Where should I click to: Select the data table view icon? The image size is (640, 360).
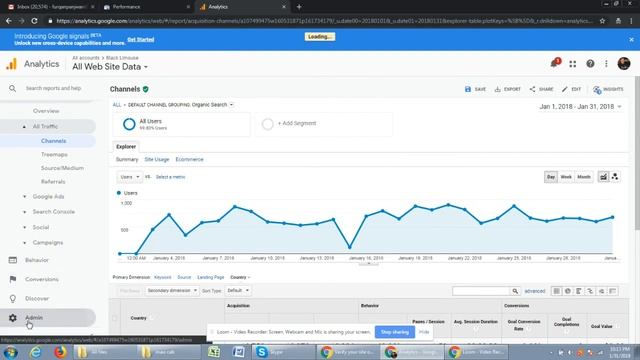pyautogui.click(x=556, y=291)
